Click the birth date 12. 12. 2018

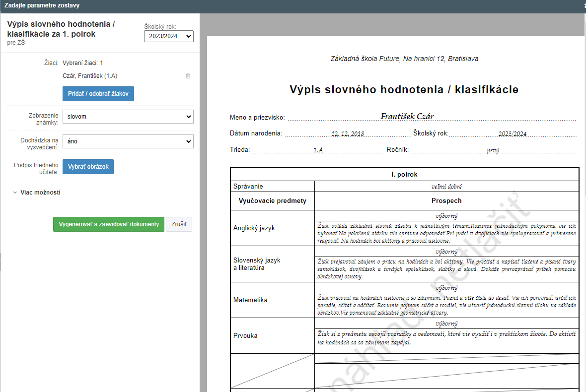click(348, 133)
